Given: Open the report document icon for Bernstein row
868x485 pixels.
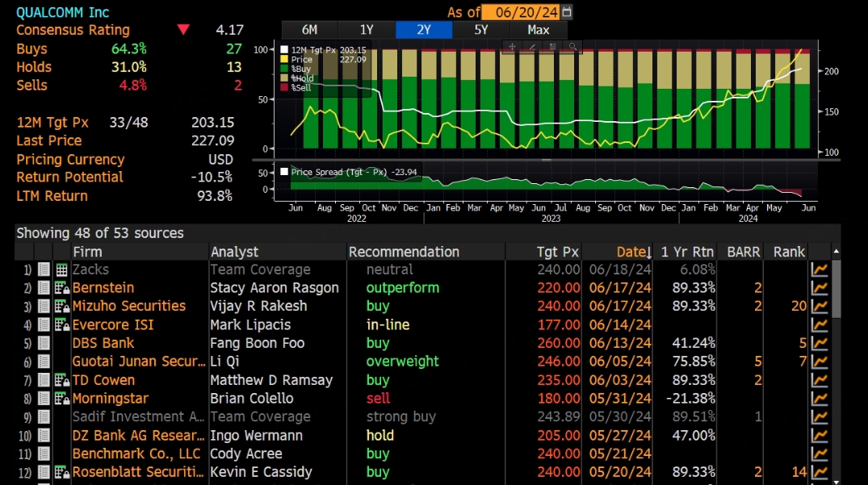Looking at the screenshot, I should [x=44, y=288].
